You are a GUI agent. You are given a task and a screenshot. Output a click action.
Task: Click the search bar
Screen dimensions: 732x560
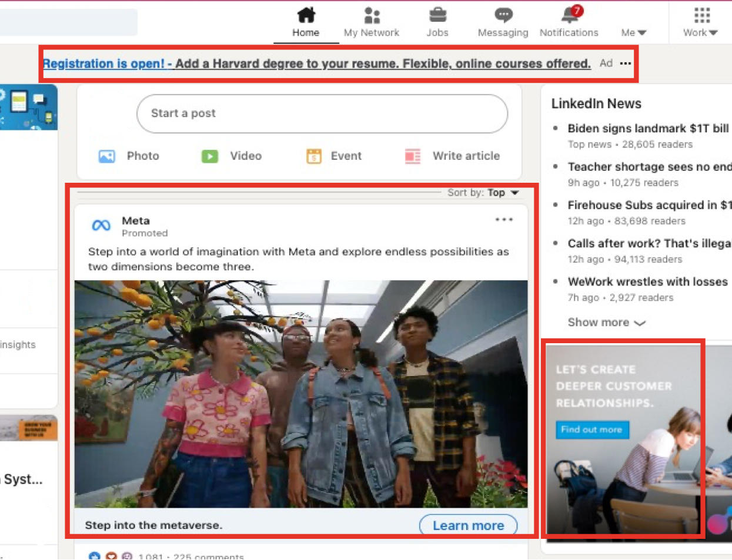68,22
